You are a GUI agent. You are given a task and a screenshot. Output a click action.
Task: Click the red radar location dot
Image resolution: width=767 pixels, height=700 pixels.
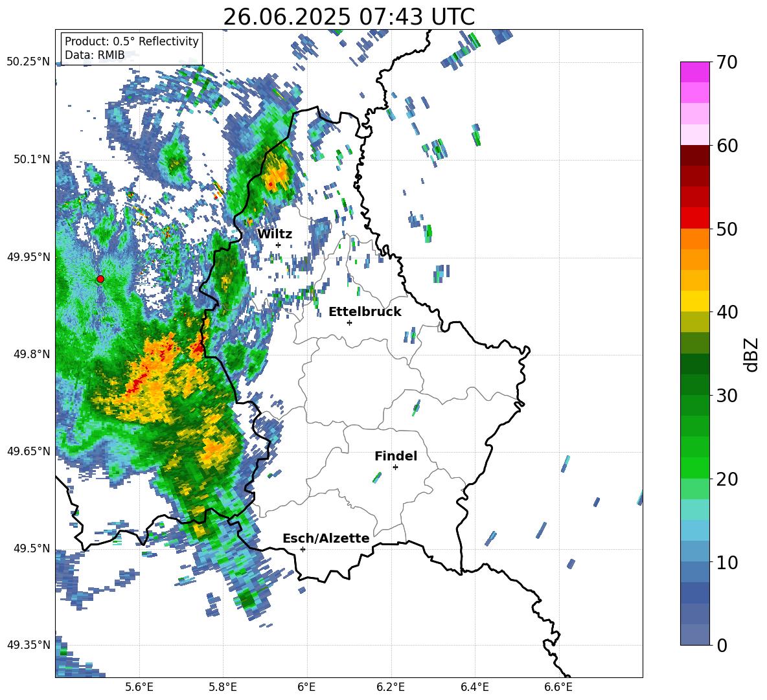(x=100, y=279)
